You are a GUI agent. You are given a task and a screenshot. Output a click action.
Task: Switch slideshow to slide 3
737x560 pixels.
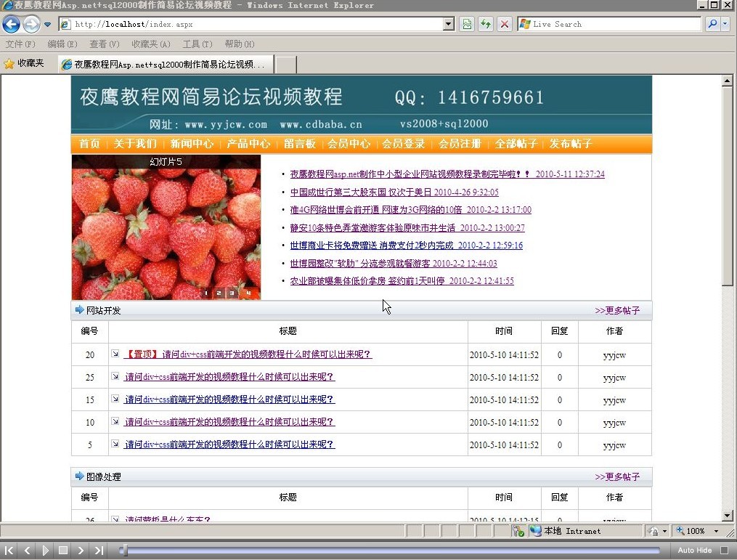231,293
